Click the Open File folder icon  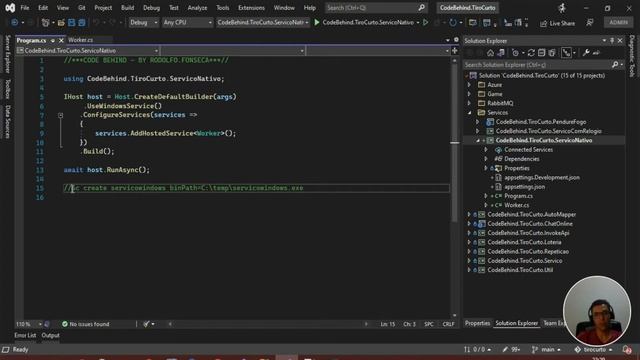click(x=61, y=23)
